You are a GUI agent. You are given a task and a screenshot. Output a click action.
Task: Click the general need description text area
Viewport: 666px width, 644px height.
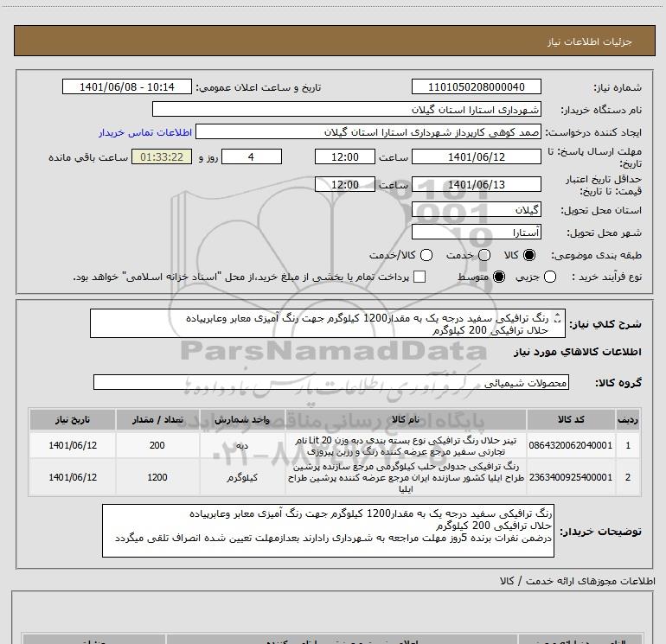click(328, 323)
